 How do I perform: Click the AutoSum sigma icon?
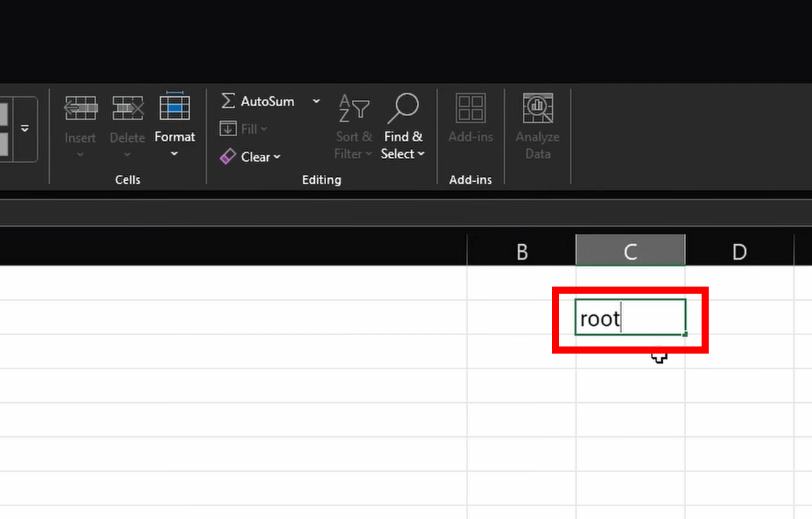click(x=228, y=101)
